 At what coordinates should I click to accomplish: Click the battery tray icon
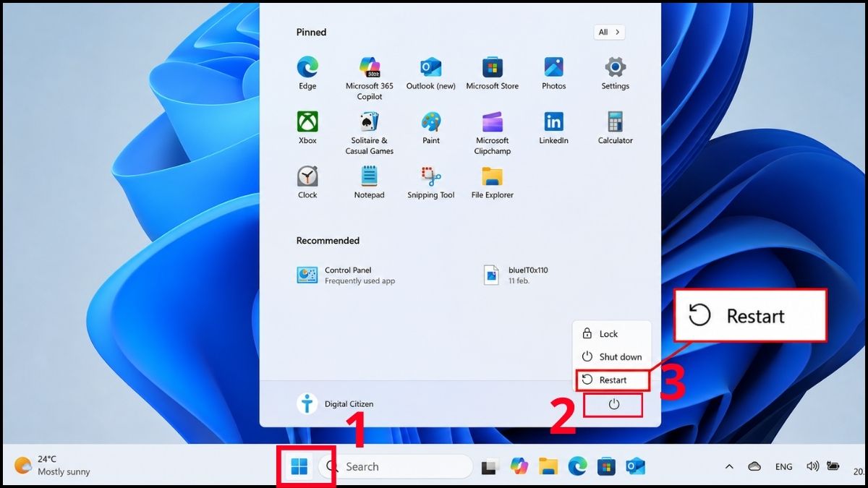click(x=833, y=467)
